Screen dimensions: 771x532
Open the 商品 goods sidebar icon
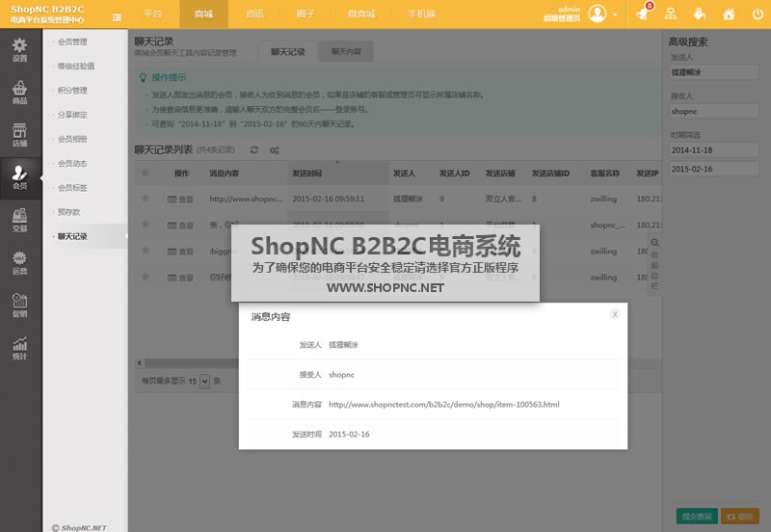19,93
